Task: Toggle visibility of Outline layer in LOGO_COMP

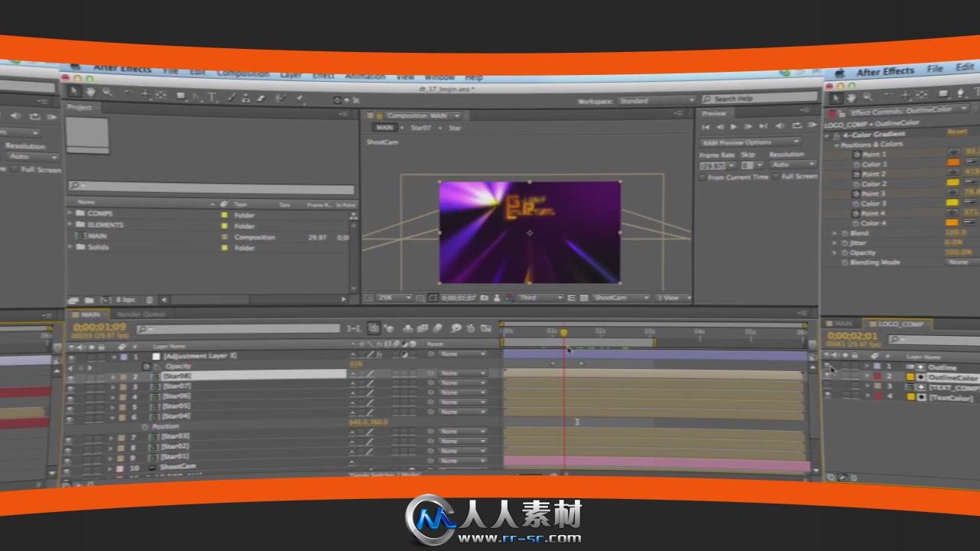Action: pyautogui.click(x=826, y=367)
